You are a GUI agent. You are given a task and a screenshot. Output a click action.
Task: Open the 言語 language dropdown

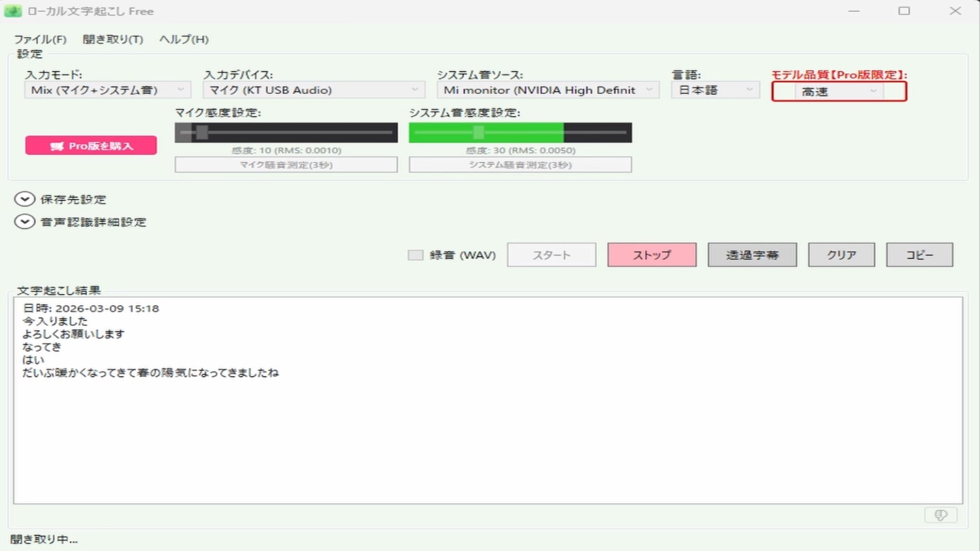click(x=715, y=90)
